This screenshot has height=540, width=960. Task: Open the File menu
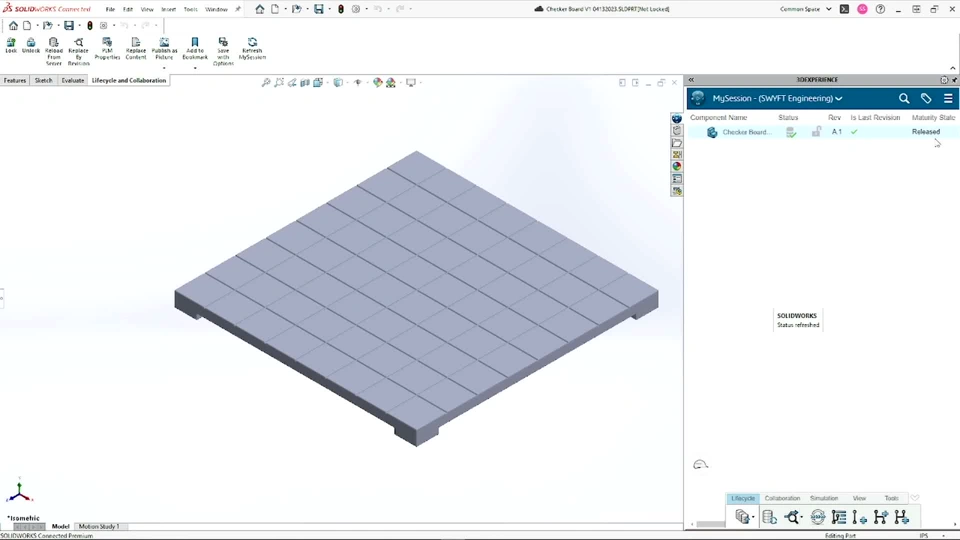click(110, 9)
